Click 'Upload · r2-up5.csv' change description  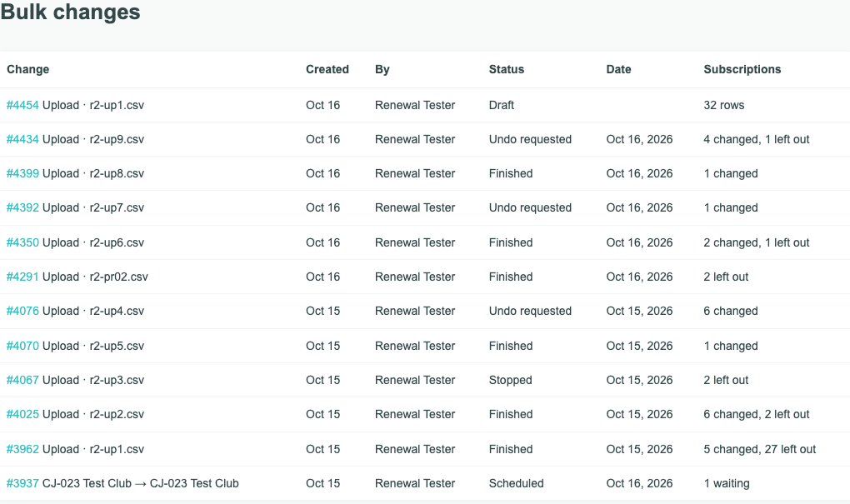(x=93, y=346)
